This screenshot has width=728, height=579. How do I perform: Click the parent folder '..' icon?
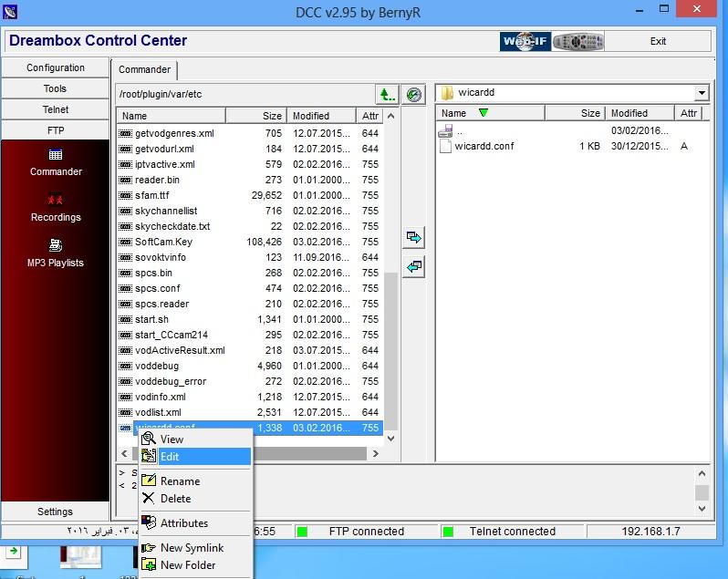pos(445,130)
